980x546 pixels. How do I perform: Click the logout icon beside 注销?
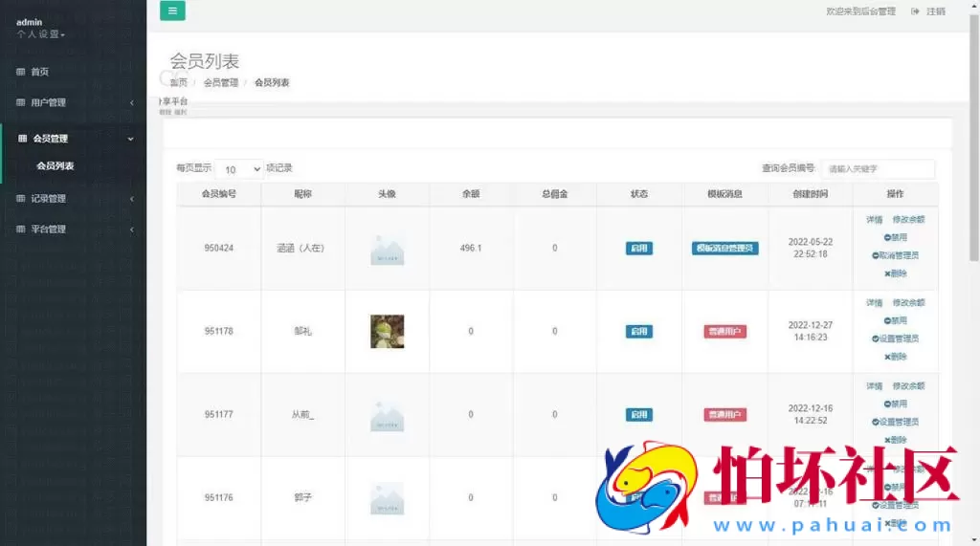[915, 11]
